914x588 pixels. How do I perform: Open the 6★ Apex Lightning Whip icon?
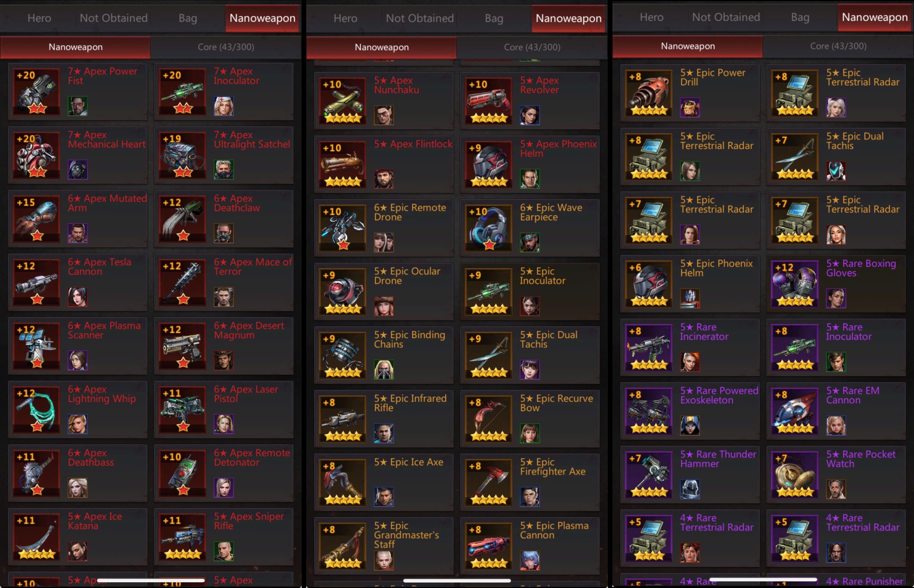[x=36, y=410]
